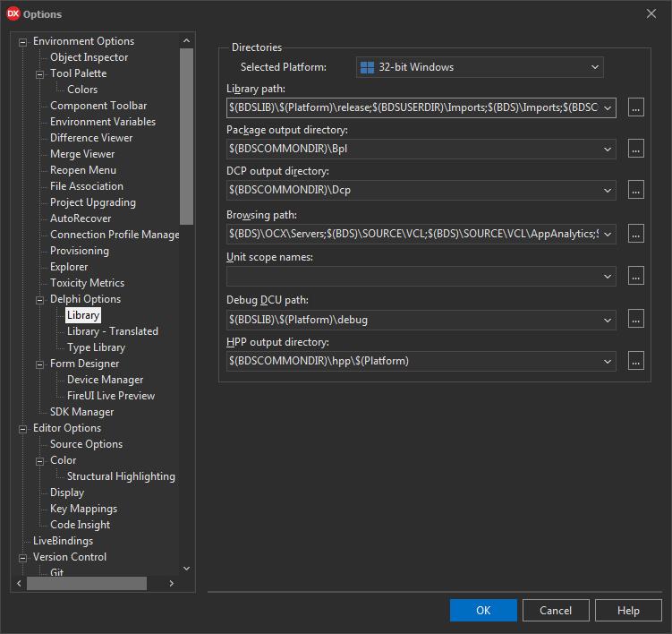Select Provisioning in the options tree
Screen dimensions: 672x634
pyautogui.click(x=80, y=251)
